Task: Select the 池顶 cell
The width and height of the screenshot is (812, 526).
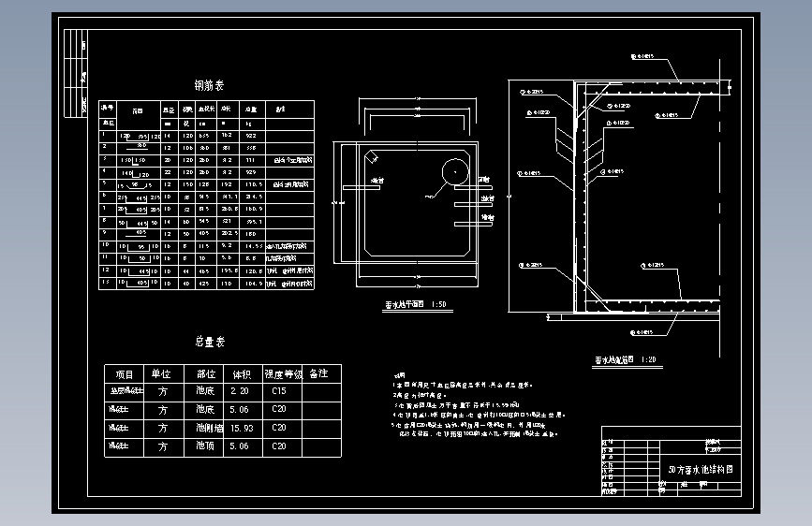Action: click(205, 446)
